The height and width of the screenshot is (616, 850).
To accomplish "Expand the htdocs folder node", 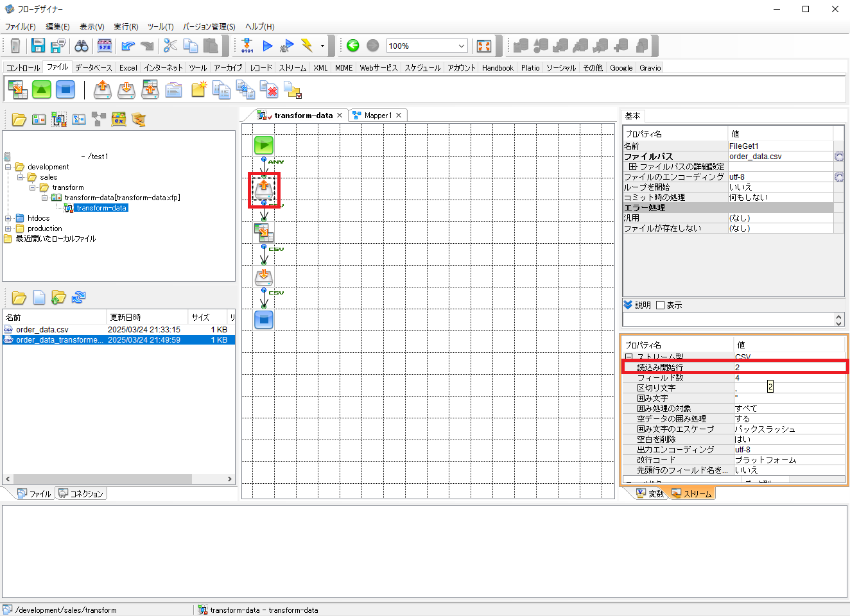I will [x=8, y=218].
